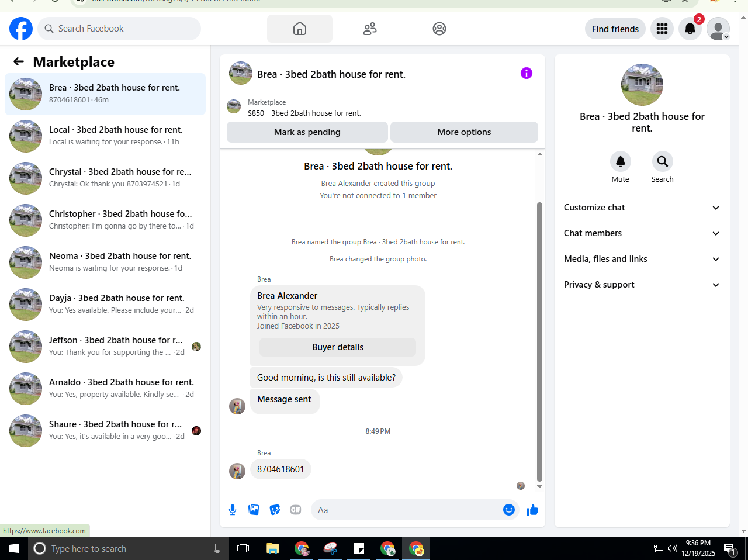Viewport: 748px width, 560px height.
Task: Send a thumbs-up like
Action: (532, 510)
